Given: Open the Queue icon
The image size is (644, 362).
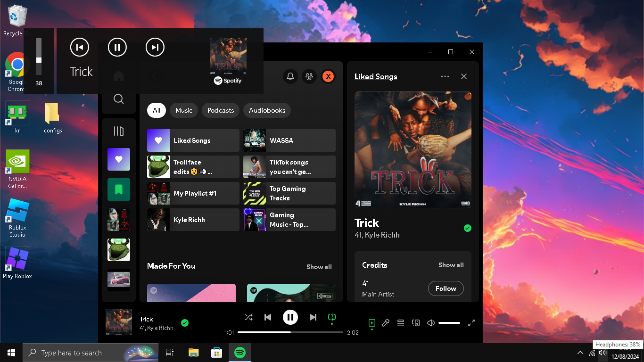Looking at the screenshot, I should pos(401,323).
